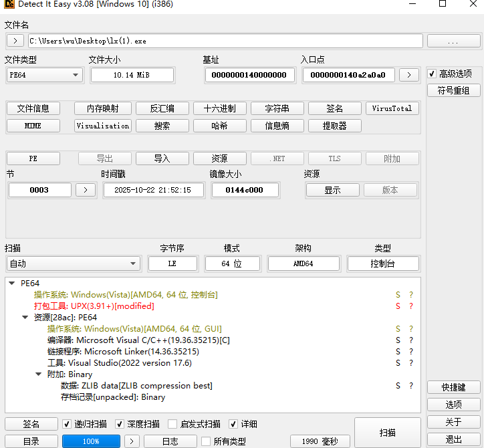Click the Detect It Easy title bar icon
The width and height of the screenshot is (484, 448).
9,4
